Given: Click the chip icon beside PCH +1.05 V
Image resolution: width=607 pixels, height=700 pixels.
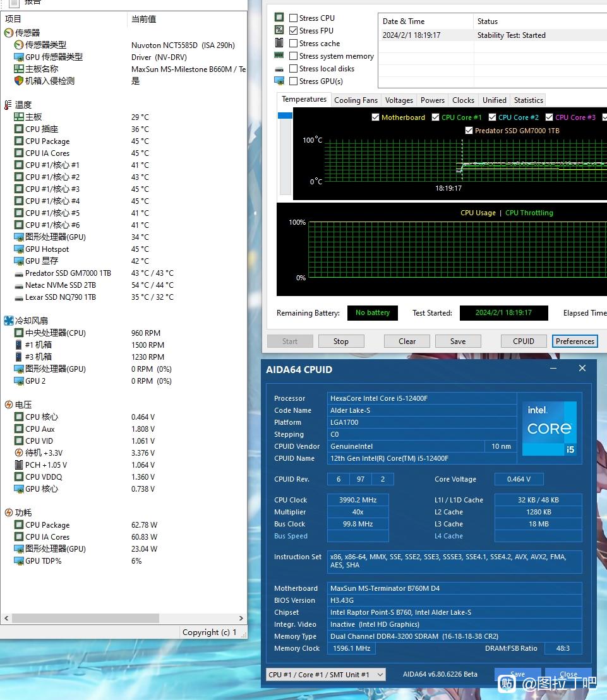Looking at the screenshot, I should point(19,465).
